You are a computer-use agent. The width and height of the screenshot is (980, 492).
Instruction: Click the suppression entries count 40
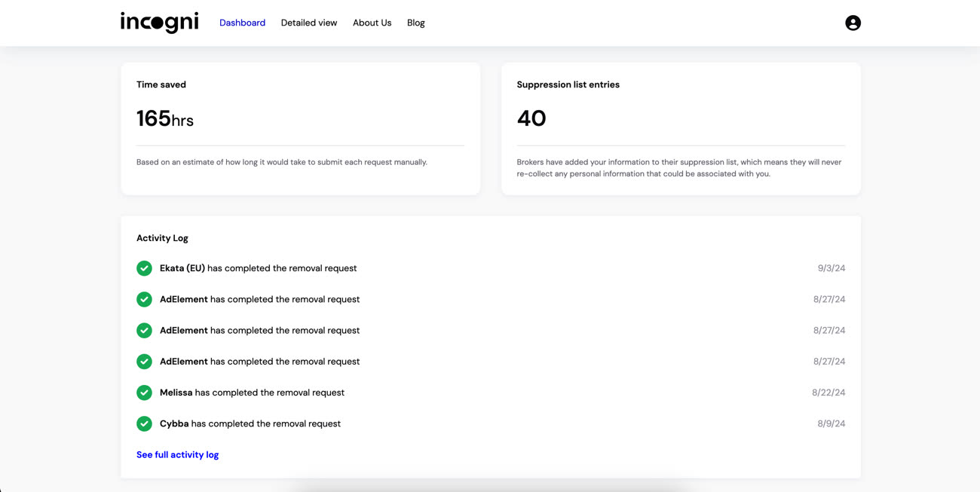pyautogui.click(x=531, y=118)
